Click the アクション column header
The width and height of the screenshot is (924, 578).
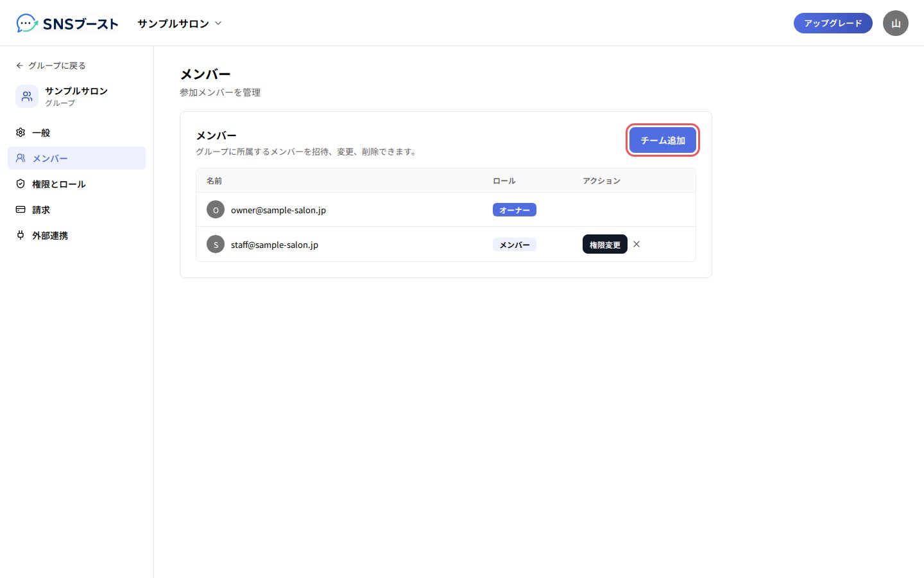point(601,181)
